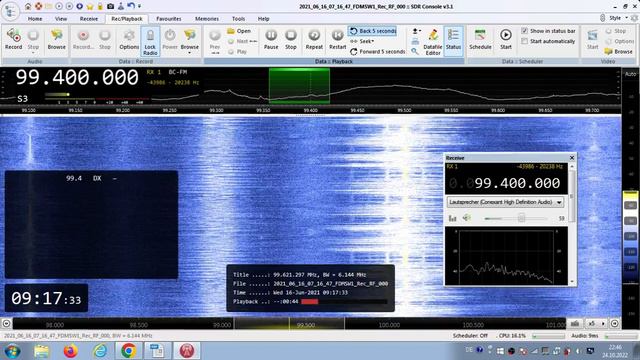Image resolution: width=640 pixels, height=360 pixels.
Task: Toggle the speaker mute icon in Receive panel
Action: (466, 218)
